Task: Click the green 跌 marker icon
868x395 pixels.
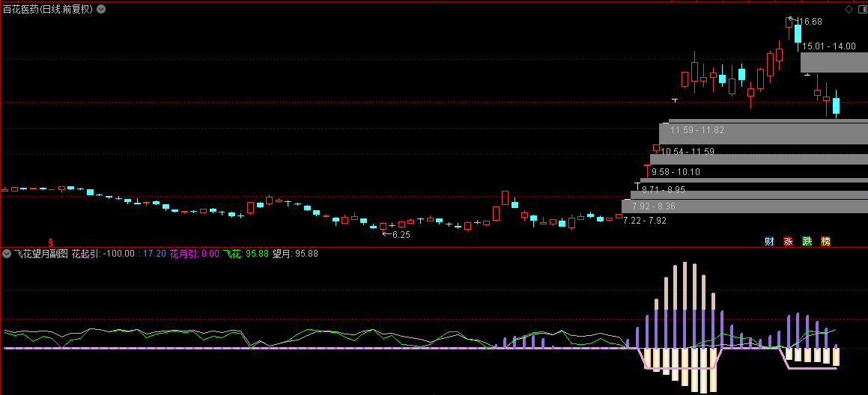Action: click(x=807, y=241)
